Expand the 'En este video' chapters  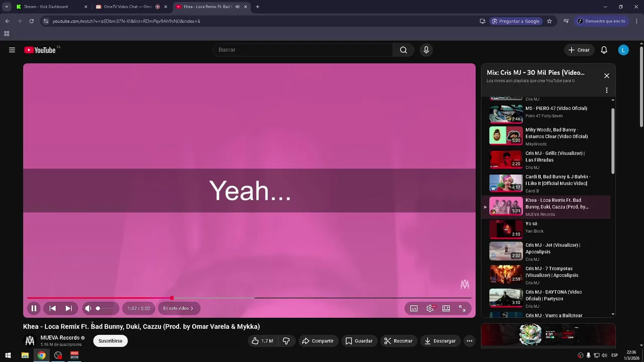pos(179,308)
